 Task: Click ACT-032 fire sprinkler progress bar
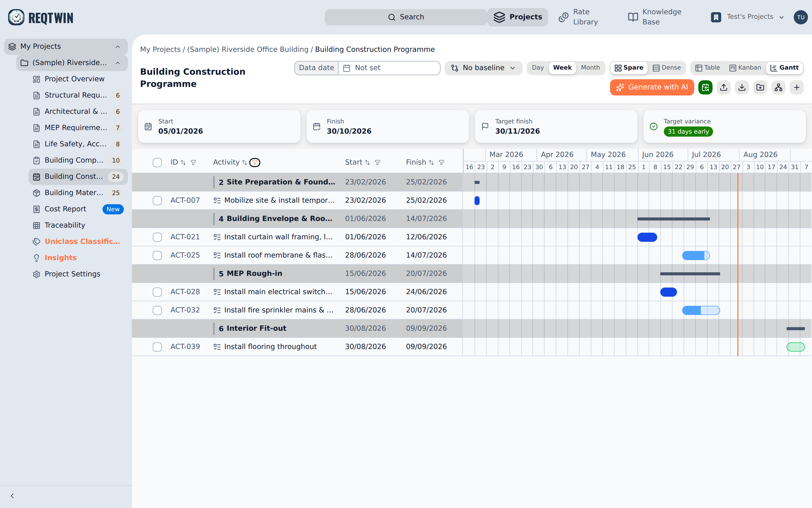click(701, 310)
